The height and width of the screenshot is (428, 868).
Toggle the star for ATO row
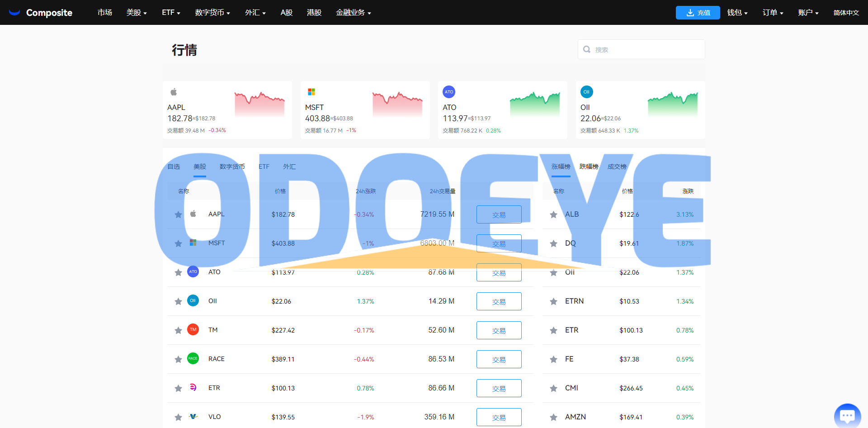point(178,272)
